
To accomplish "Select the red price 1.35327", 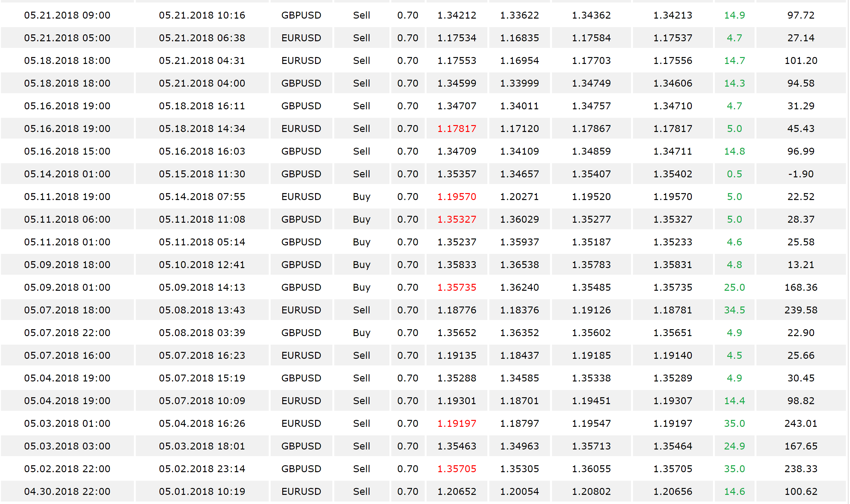I will point(457,219).
